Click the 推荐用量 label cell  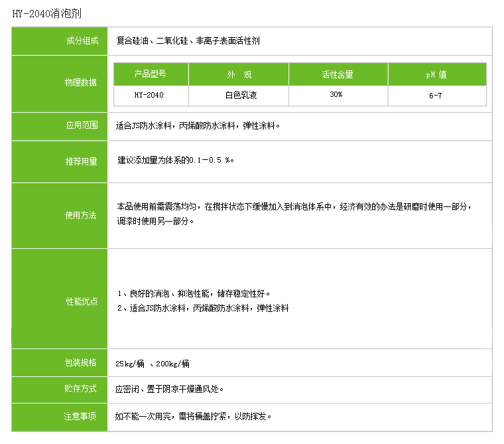[81, 161]
